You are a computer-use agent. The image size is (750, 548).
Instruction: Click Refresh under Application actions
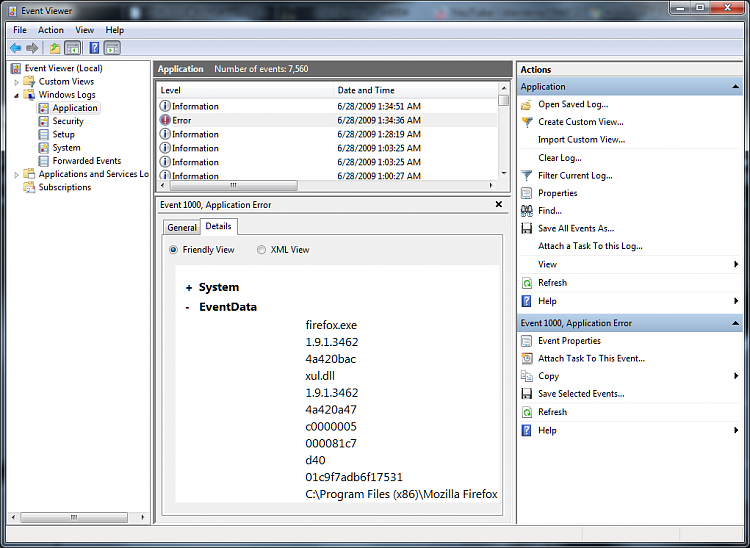(x=552, y=283)
